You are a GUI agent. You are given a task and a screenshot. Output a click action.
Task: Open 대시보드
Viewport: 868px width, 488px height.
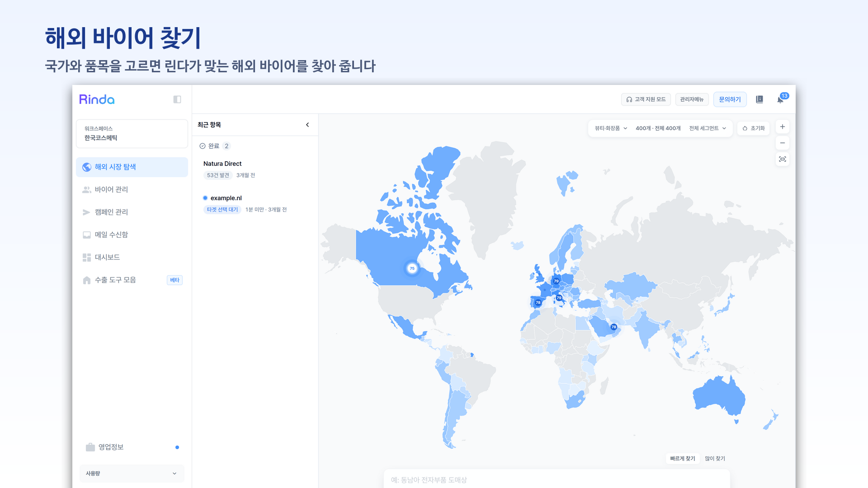[x=132, y=258]
